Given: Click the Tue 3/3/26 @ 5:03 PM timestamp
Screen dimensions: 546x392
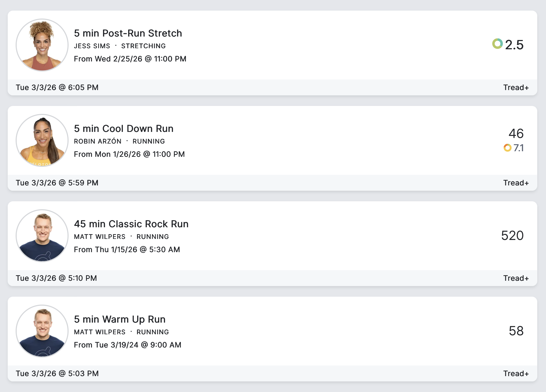Looking at the screenshot, I should pyautogui.click(x=57, y=373).
